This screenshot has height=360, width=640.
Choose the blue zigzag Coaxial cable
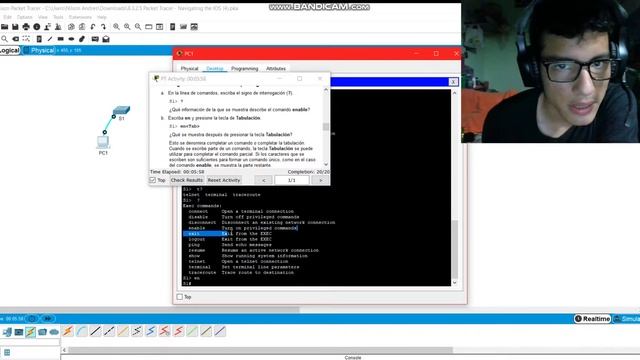(151, 331)
